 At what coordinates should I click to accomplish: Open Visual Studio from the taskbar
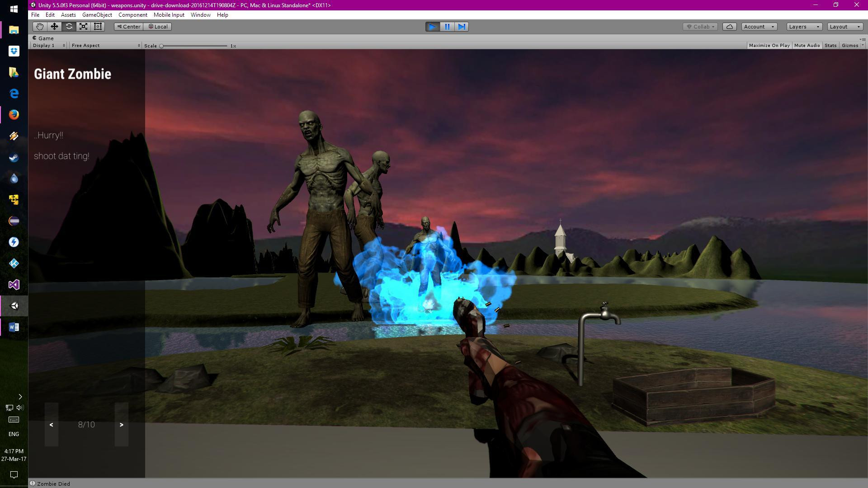(14, 285)
